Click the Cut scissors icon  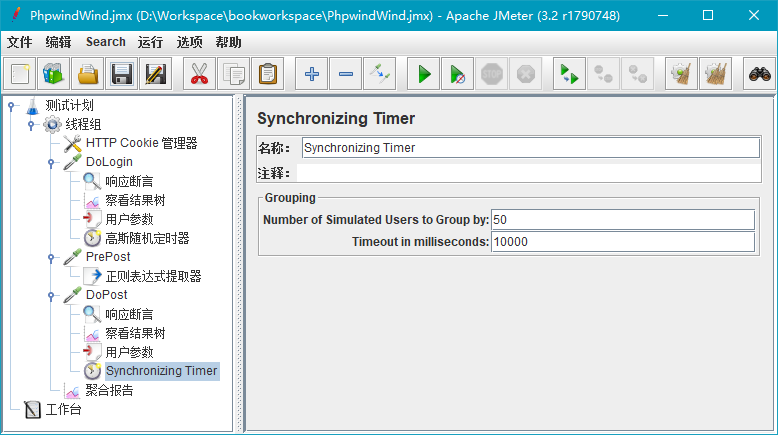pos(199,74)
